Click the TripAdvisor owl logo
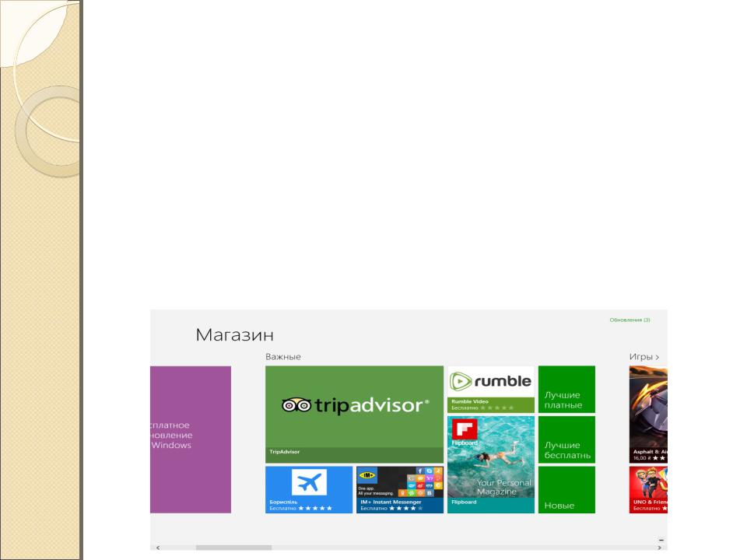The height and width of the screenshot is (560, 747). pos(296,405)
